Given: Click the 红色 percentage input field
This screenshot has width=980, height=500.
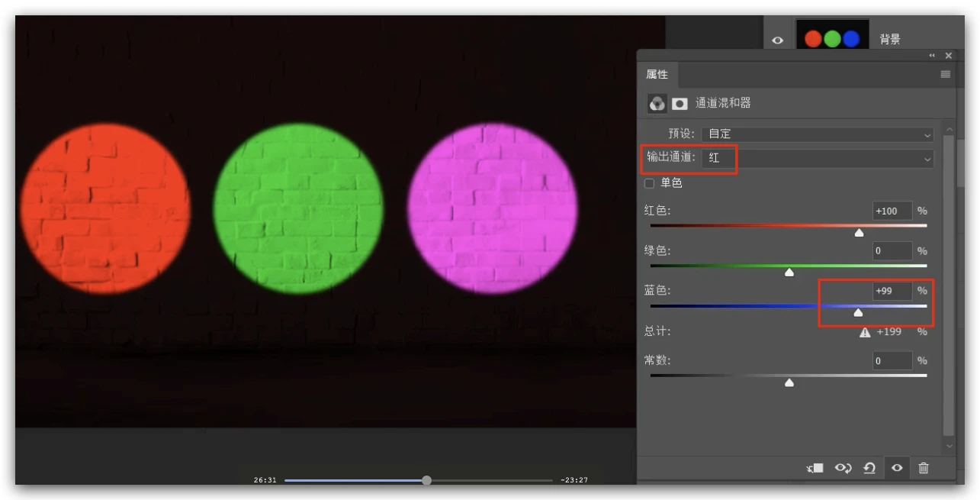Looking at the screenshot, I should tap(892, 211).
